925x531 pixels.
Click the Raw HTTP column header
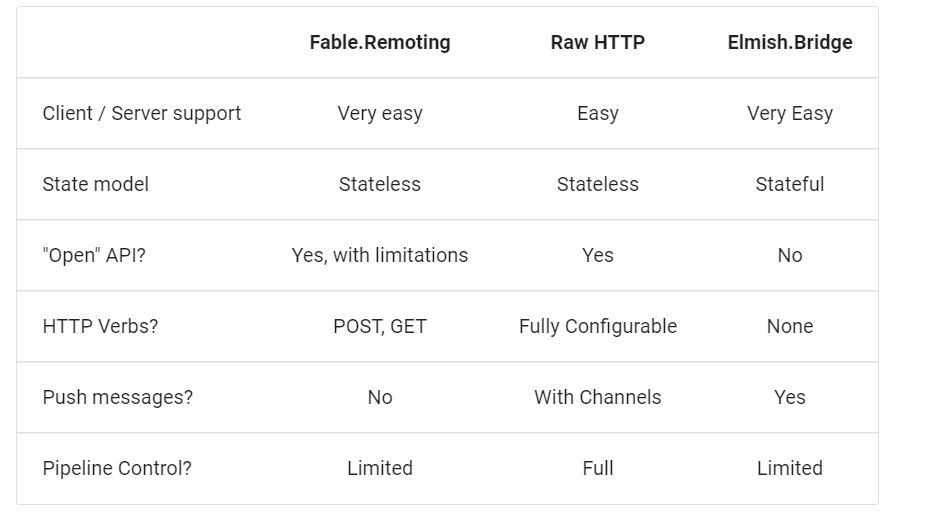click(598, 42)
